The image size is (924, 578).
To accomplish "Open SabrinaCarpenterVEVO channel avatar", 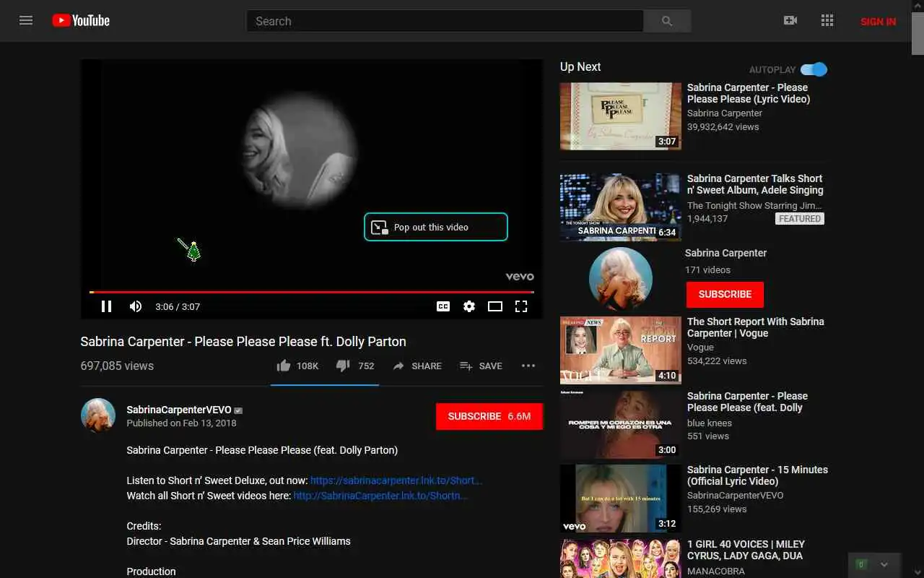I will pos(98,415).
